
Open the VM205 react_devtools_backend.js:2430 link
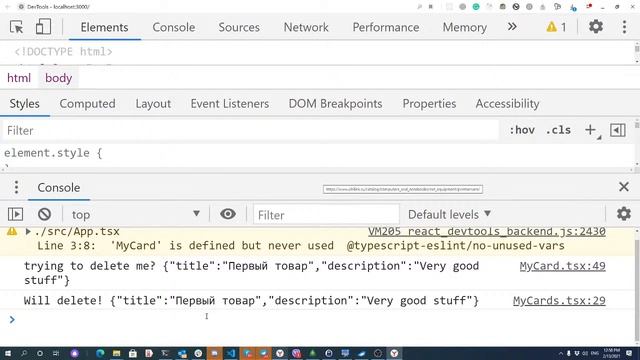(487, 231)
